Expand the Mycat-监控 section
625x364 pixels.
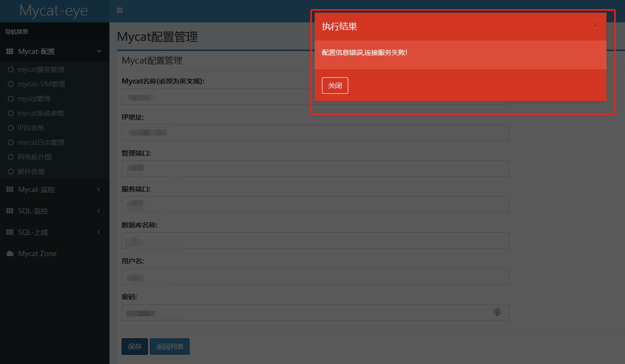click(x=54, y=190)
